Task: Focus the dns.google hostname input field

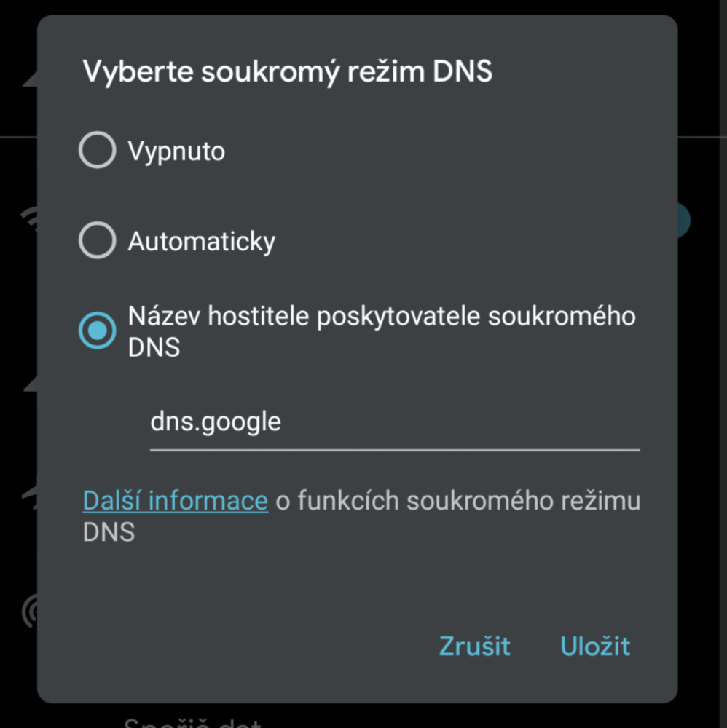Action: [393, 422]
